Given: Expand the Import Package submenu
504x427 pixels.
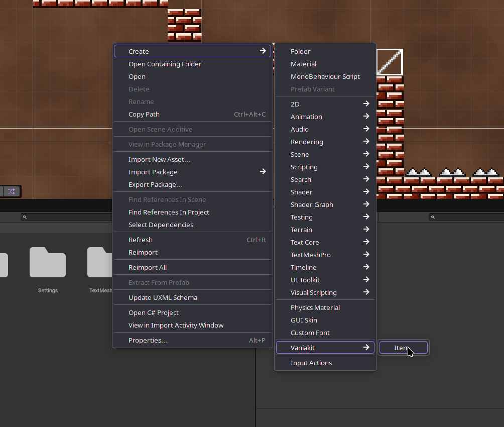Looking at the screenshot, I should tap(193, 172).
